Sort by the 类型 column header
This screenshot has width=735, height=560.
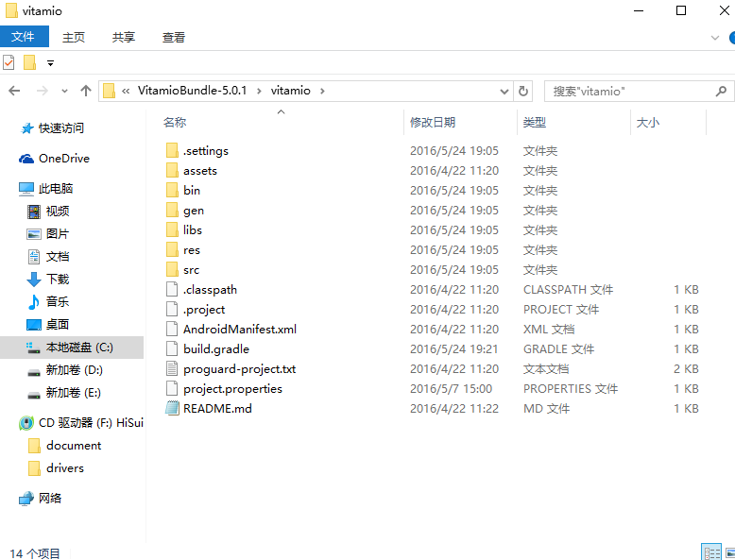(x=535, y=123)
